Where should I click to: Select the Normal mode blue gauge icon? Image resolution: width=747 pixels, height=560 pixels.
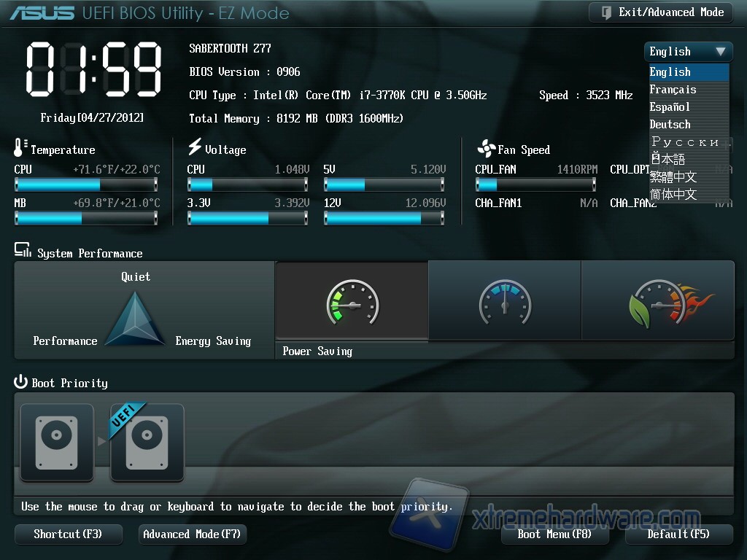pyautogui.click(x=505, y=302)
